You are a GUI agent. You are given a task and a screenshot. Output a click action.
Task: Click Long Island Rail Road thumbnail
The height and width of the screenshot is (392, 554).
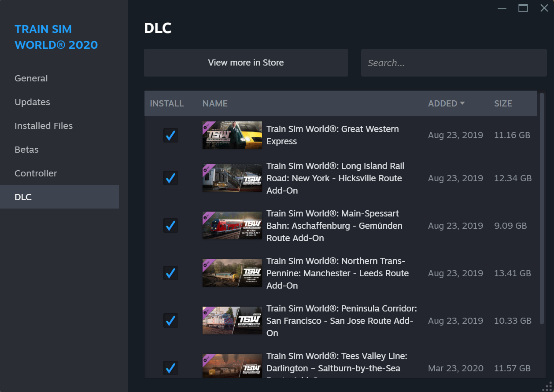pos(232,178)
